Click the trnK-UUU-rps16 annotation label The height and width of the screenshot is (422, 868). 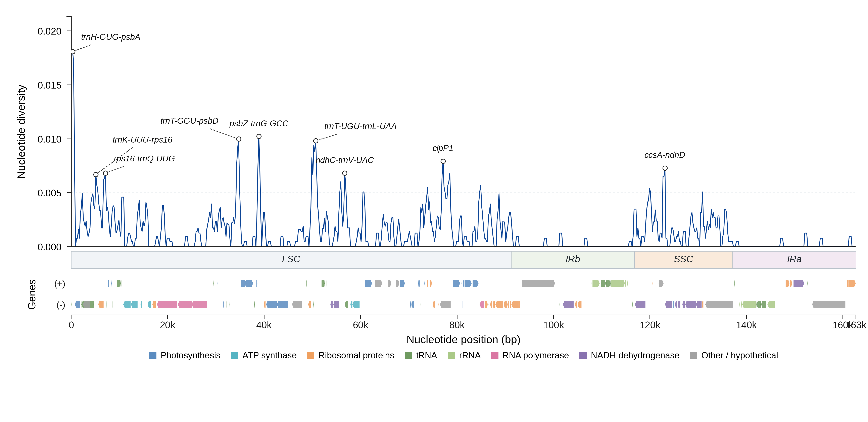tap(142, 140)
